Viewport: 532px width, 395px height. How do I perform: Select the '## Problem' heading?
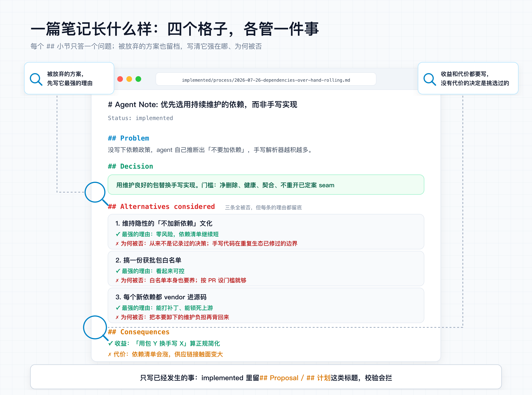[x=128, y=138]
